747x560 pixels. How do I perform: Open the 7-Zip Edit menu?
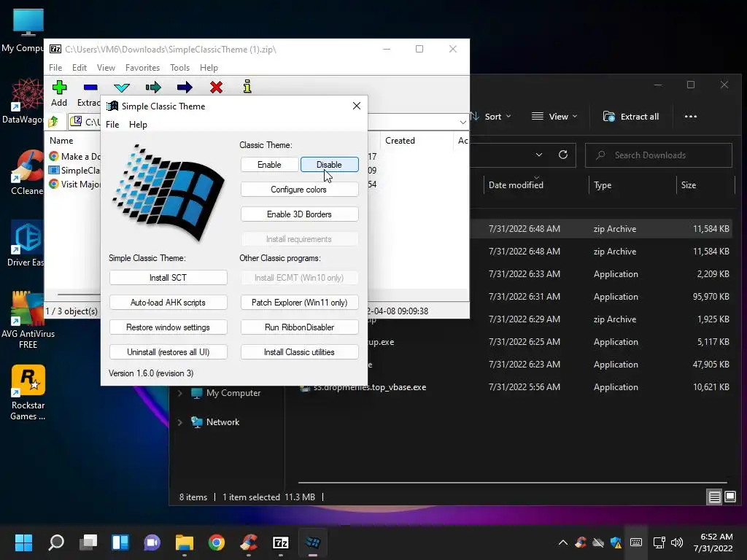click(79, 68)
